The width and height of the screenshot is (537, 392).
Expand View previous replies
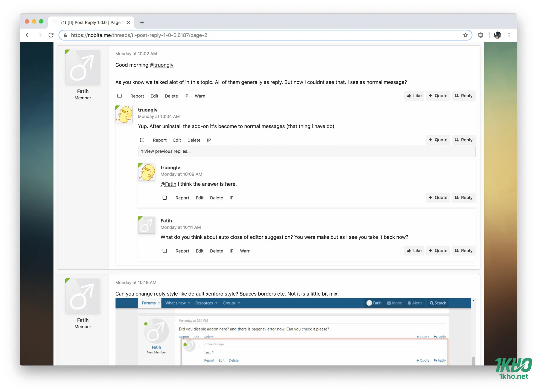click(166, 151)
